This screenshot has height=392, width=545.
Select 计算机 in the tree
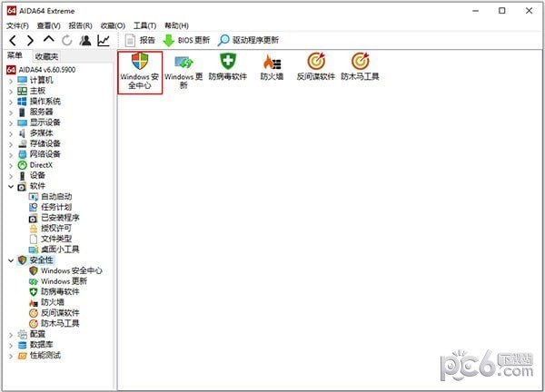pyautogui.click(x=35, y=80)
